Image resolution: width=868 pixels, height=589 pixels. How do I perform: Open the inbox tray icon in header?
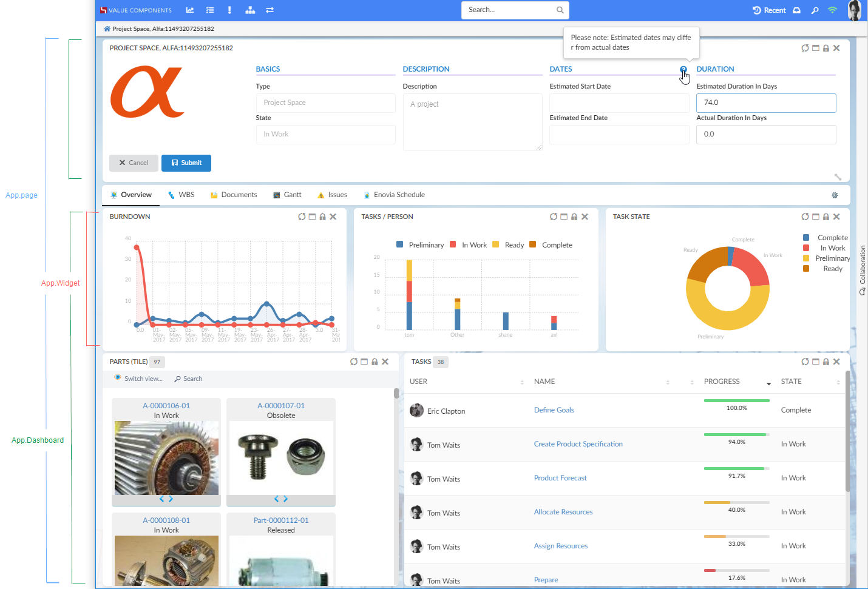point(797,10)
